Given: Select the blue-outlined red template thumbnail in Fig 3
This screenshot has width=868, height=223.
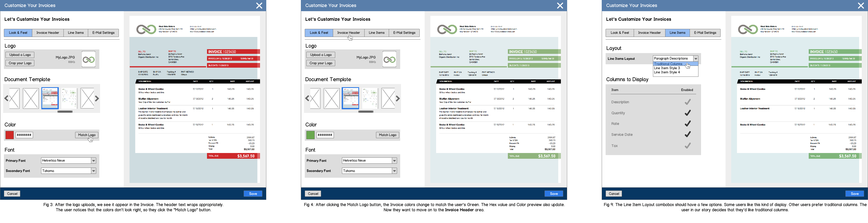Looking at the screenshot, I should [x=50, y=98].
